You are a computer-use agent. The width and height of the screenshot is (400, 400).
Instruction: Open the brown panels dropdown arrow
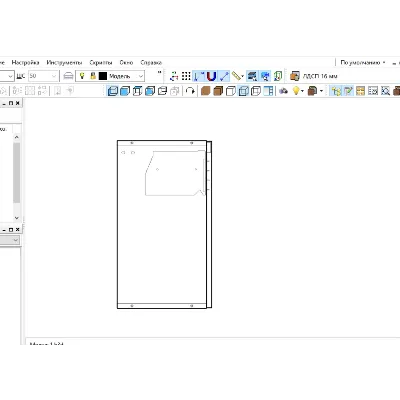[x=321, y=91]
